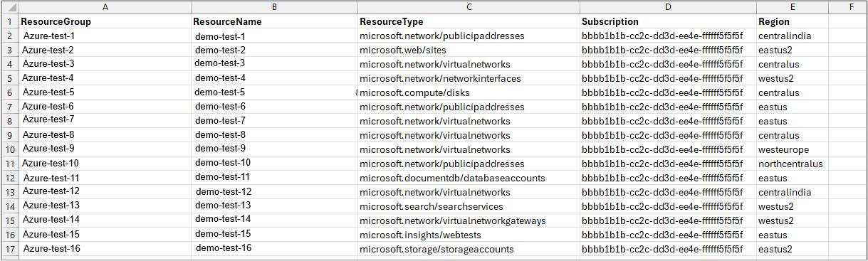
Task: Click centralindia region in row 13
Action: 793,192
